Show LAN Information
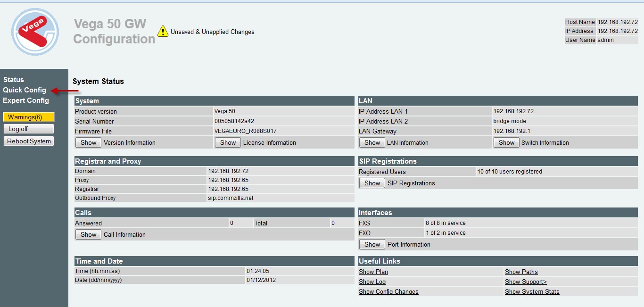644x307 pixels. 372,142
